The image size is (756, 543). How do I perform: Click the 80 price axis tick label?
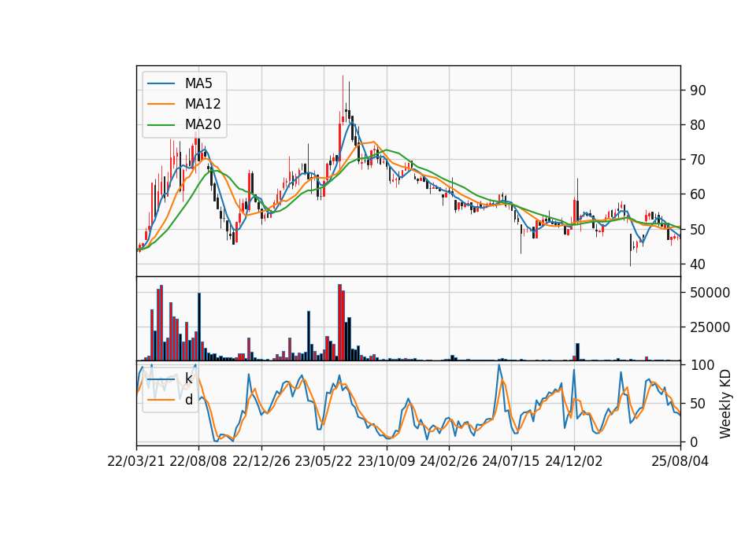[698, 125]
